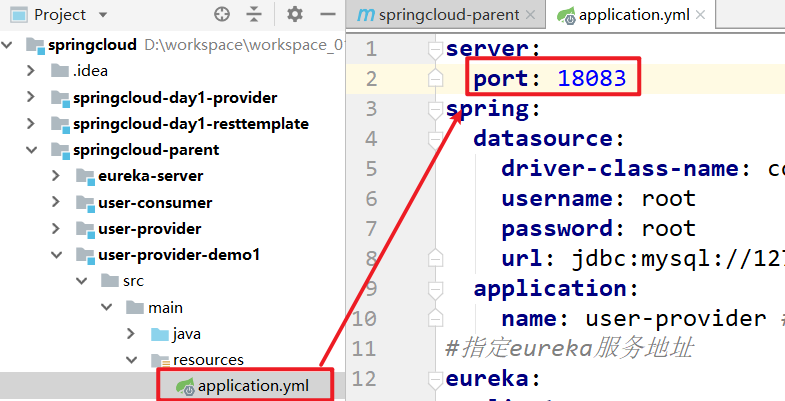Collapse the springcloud-parent module
This screenshot has width=785, height=401.
point(34,150)
